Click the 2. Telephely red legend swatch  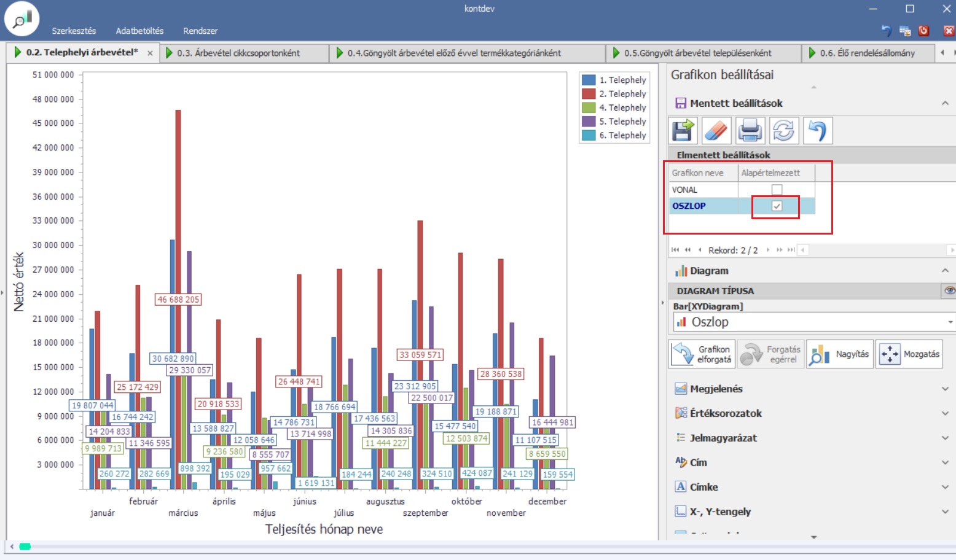pos(588,94)
